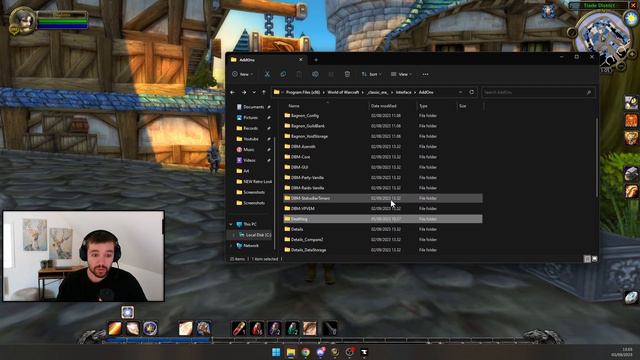Image resolution: width=640 pixels, height=360 pixels.
Task: Switch to large thumbnails view toggle
Action: coord(595,259)
